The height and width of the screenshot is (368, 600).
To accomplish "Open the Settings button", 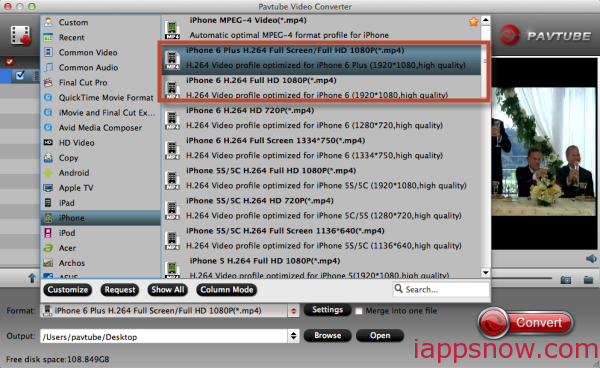I will [x=328, y=310].
